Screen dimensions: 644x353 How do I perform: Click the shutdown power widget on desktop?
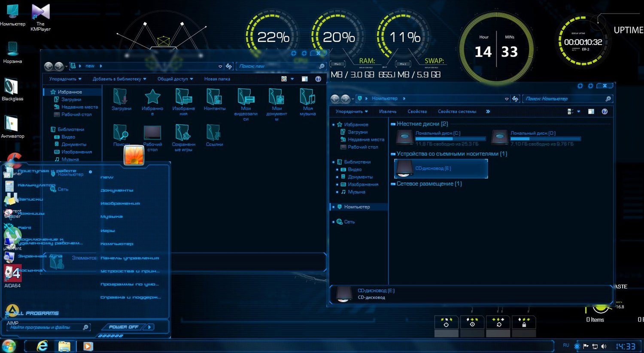pos(446,323)
